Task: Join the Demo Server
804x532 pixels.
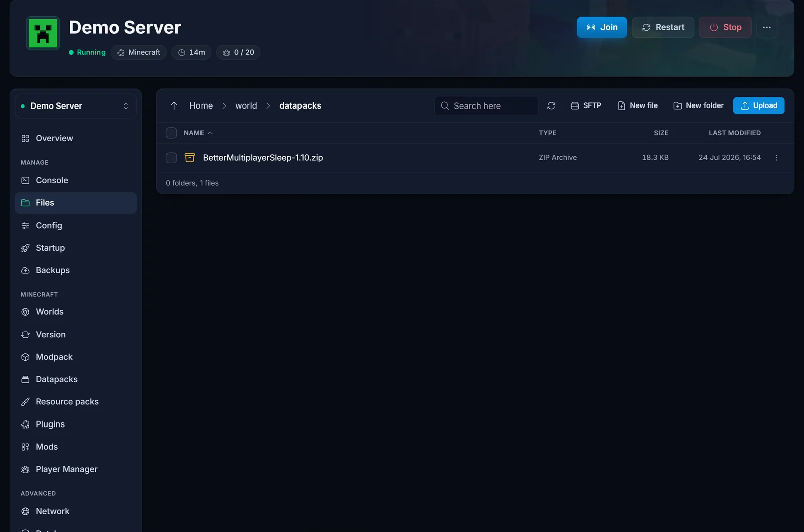Action: (x=601, y=27)
